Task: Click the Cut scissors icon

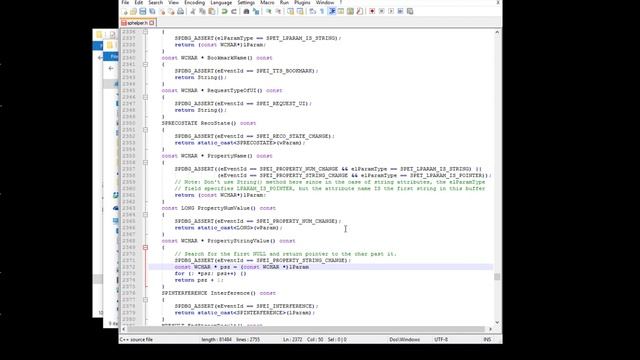Action: point(193,11)
